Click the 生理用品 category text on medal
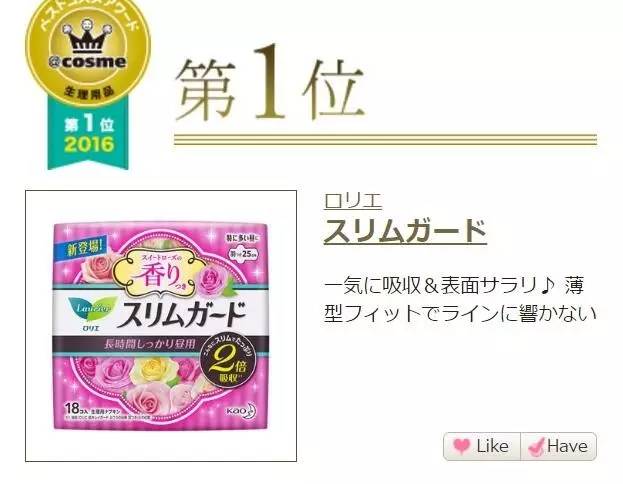 [x=89, y=92]
